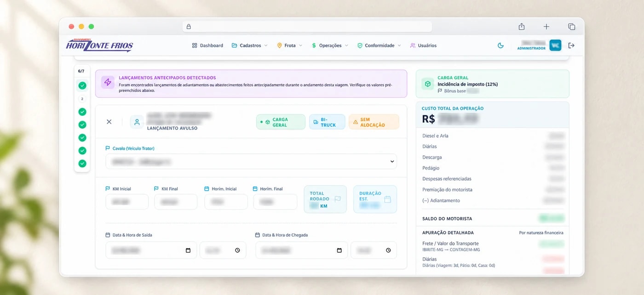Image resolution: width=644 pixels, height=295 pixels.
Task: Click the KM Inicial input field
Action: point(127,202)
